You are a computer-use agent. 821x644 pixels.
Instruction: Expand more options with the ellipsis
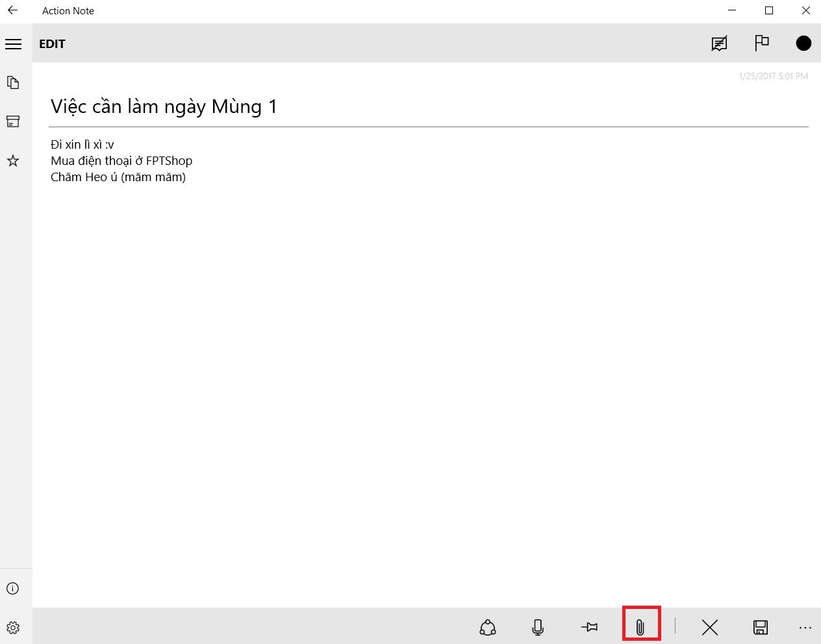coord(805,627)
